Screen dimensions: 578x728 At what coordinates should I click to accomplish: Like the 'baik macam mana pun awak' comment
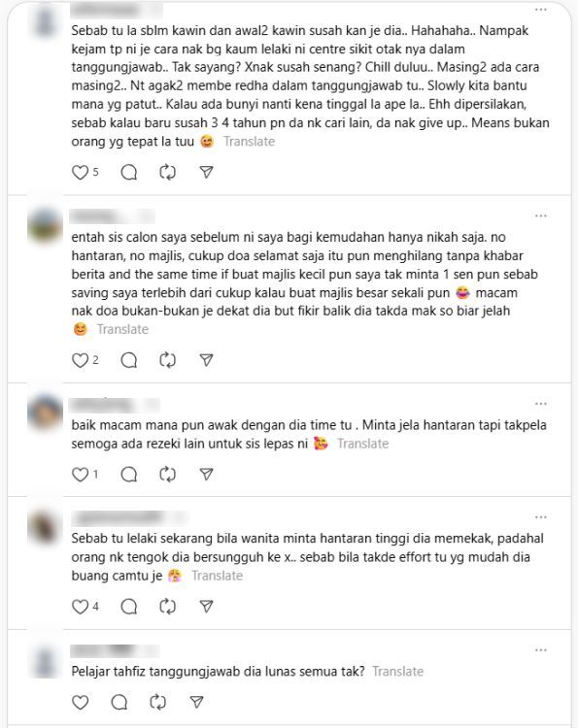[x=80, y=474]
